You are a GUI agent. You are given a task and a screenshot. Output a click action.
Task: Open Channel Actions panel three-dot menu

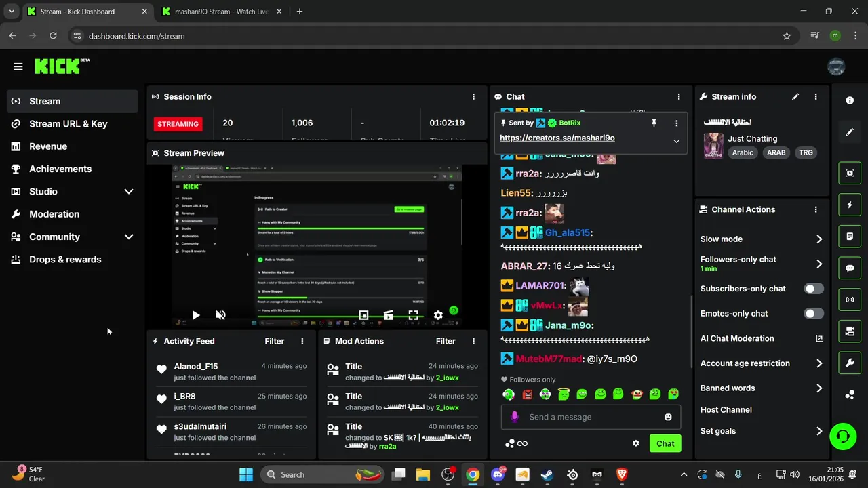coord(816,209)
